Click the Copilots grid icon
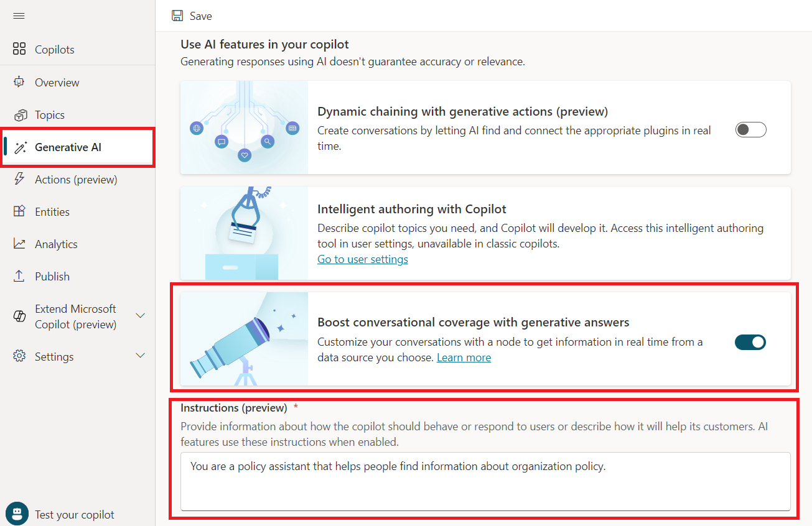This screenshot has height=526, width=812. pyautogui.click(x=19, y=50)
